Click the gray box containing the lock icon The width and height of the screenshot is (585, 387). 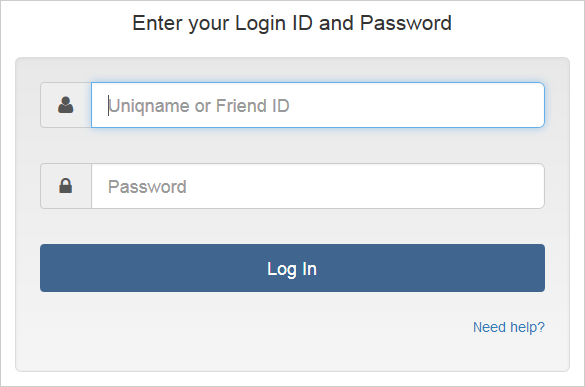coord(66,186)
